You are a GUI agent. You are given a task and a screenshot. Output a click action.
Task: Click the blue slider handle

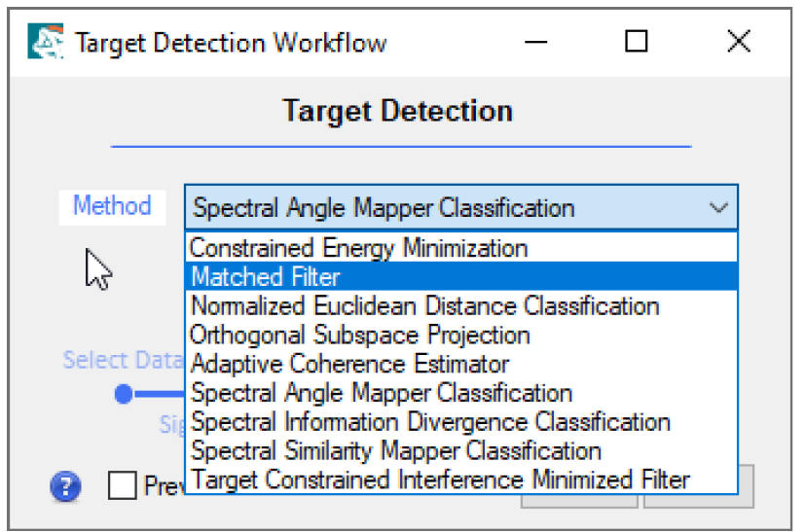pos(124,395)
